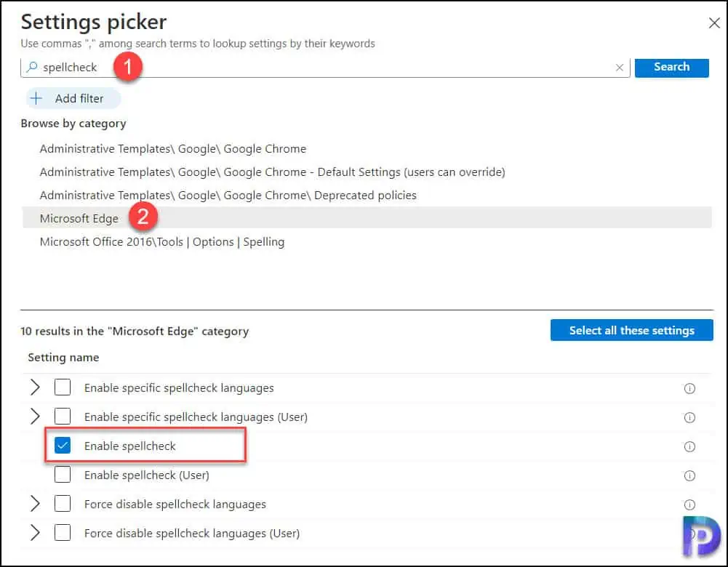Show info for Enable specific spellcheck languages
The image size is (728, 567).
coord(689,388)
